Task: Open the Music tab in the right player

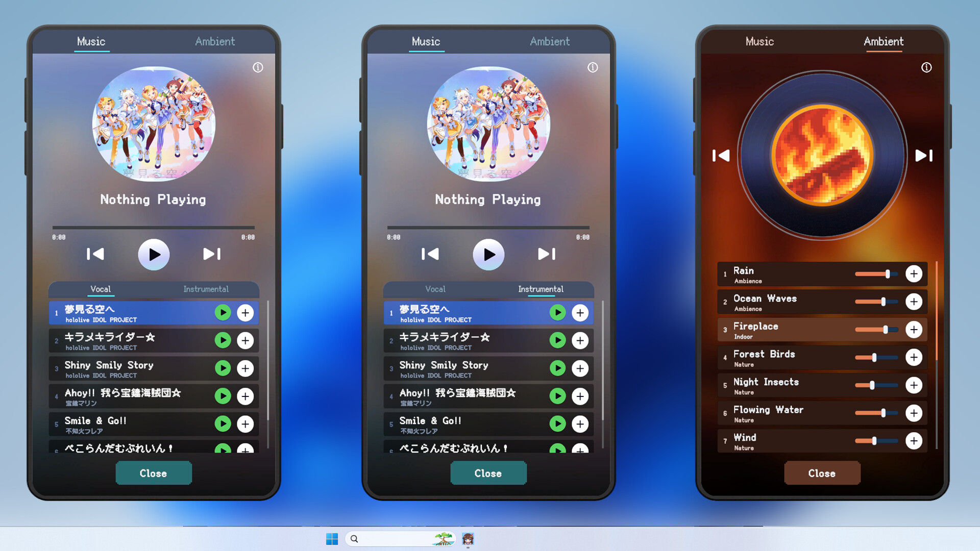Action: [x=759, y=41]
